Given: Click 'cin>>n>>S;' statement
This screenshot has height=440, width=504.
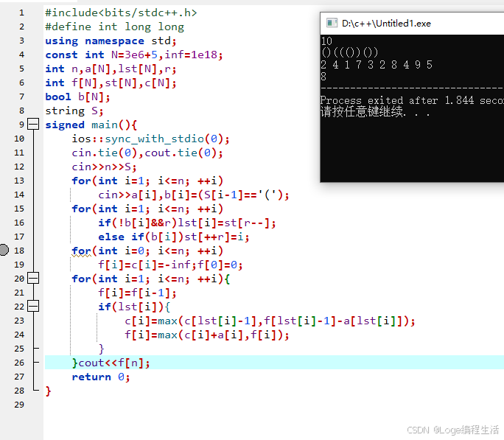Looking at the screenshot, I should (x=104, y=167).
